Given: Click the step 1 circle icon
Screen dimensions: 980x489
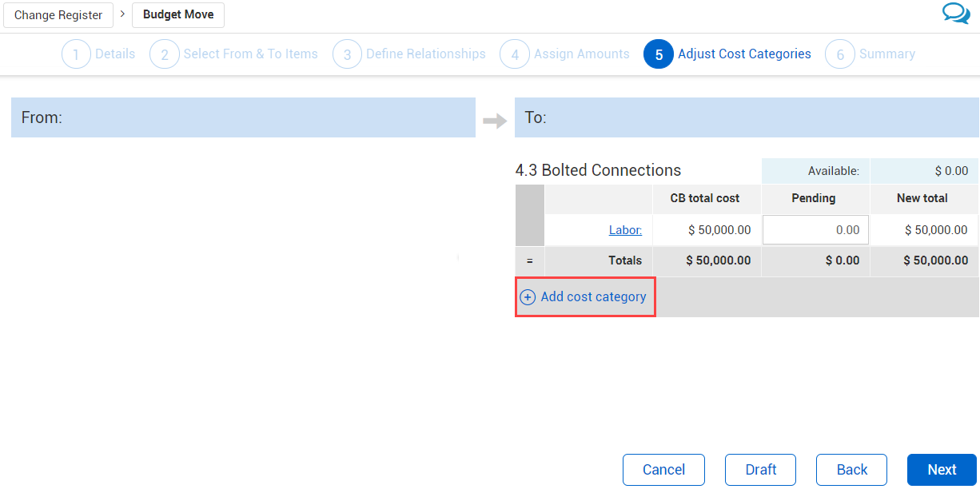Looking at the screenshot, I should click(76, 54).
